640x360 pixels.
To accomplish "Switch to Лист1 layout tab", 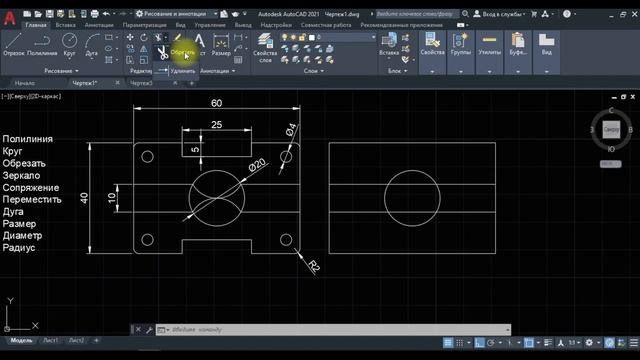I will [x=51, y=340].
